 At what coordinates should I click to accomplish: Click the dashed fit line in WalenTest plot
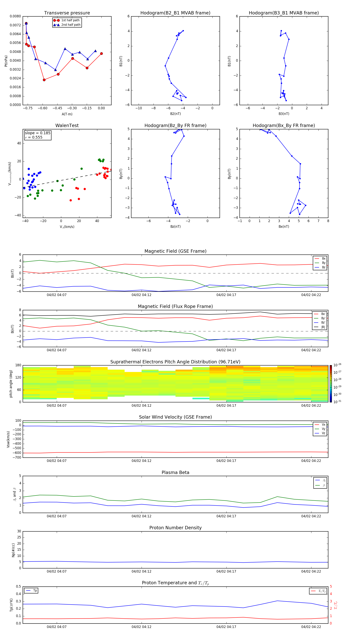coord(67,179)
